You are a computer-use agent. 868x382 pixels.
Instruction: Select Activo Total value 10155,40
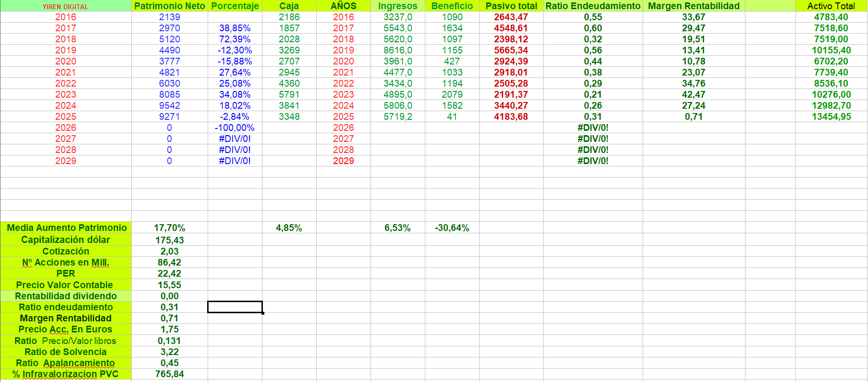[x=831, y=51]
